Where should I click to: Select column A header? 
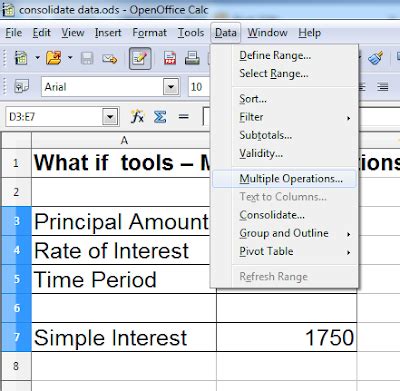(x=124, y=140)
